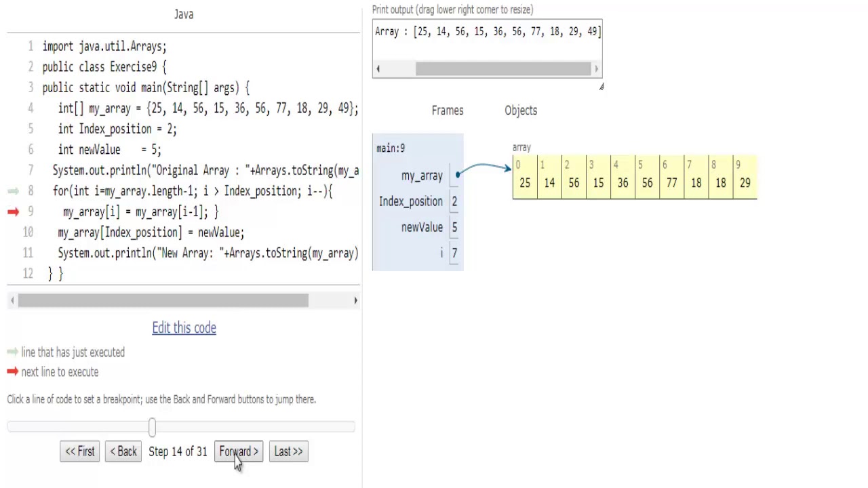Click the my_array pointer dot
The width and height of the screenshot is (868, 488).
pos(458,176)
